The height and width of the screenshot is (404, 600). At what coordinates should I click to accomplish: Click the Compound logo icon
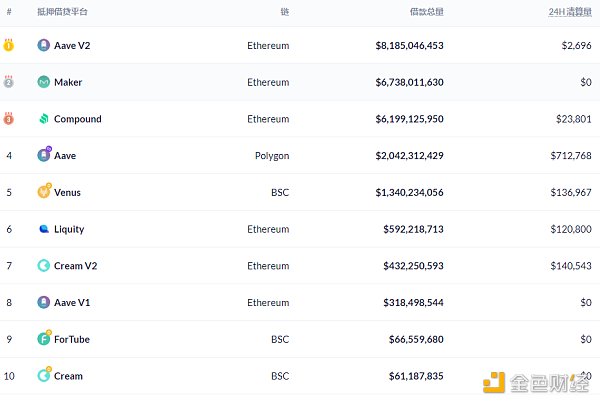43,119
